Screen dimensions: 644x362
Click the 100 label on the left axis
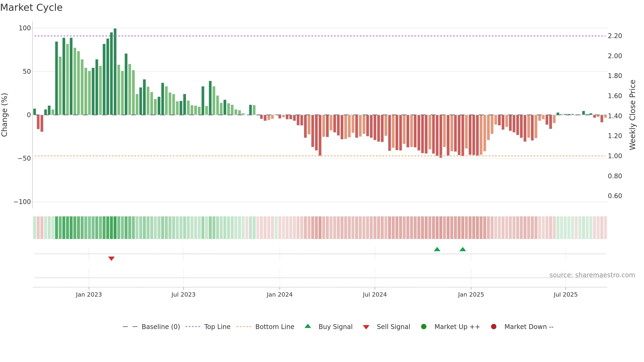tap(25, 28)
